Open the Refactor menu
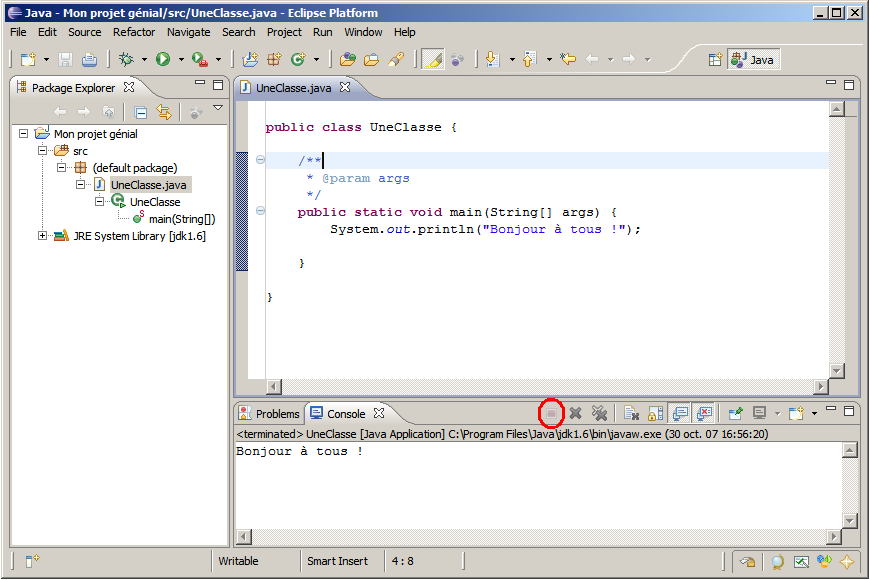This screenshot has height=580, width=870. coord(134,32)
